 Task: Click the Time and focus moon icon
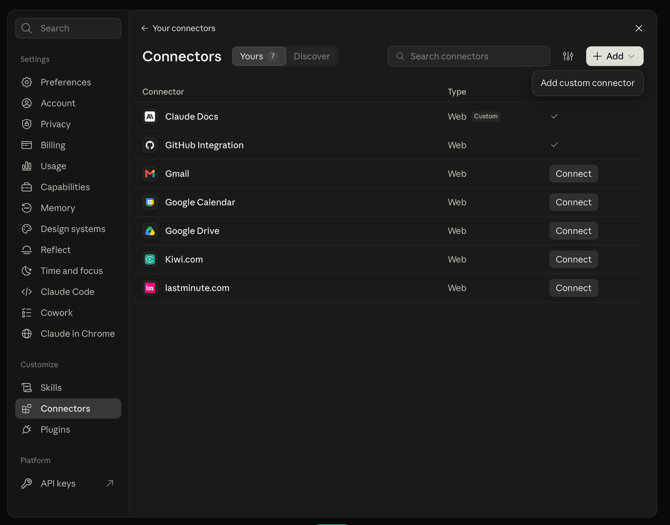pos(26,270)
